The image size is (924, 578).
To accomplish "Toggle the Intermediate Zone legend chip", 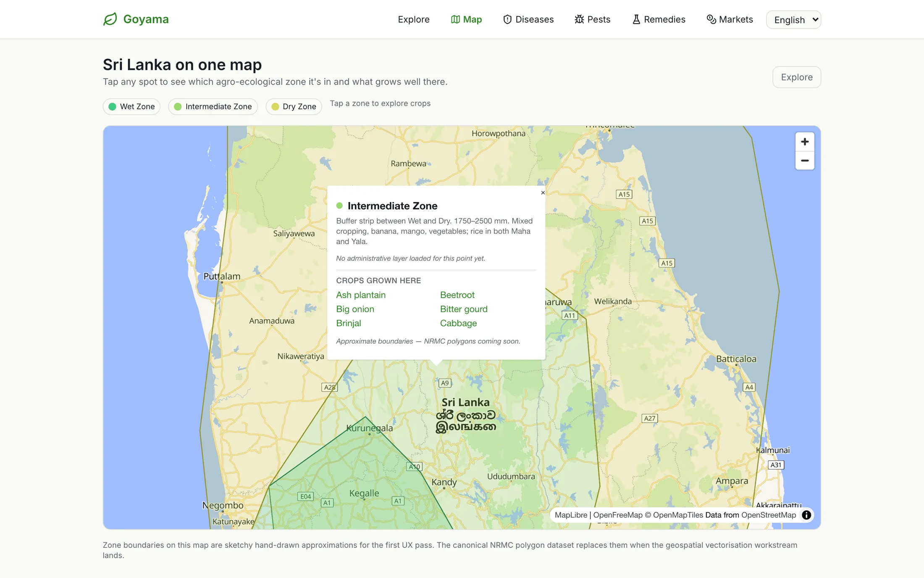I will pyautogui.click(x=213, y=107).
